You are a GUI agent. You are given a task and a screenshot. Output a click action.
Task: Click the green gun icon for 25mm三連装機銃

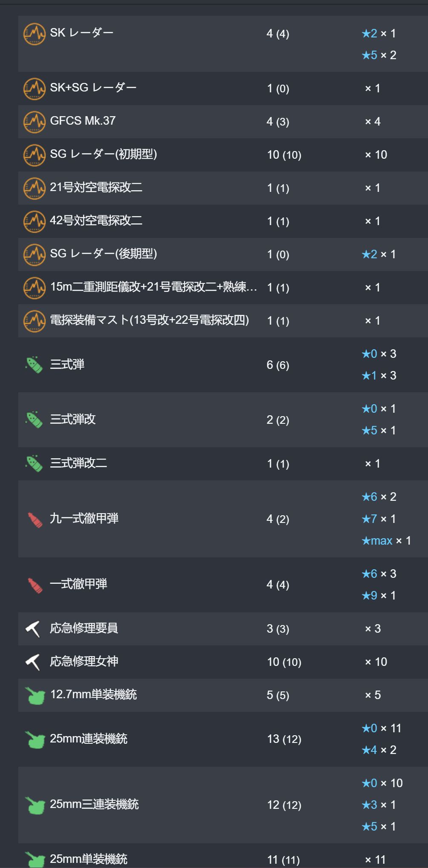pyautogui.click(x=35, y=805)
